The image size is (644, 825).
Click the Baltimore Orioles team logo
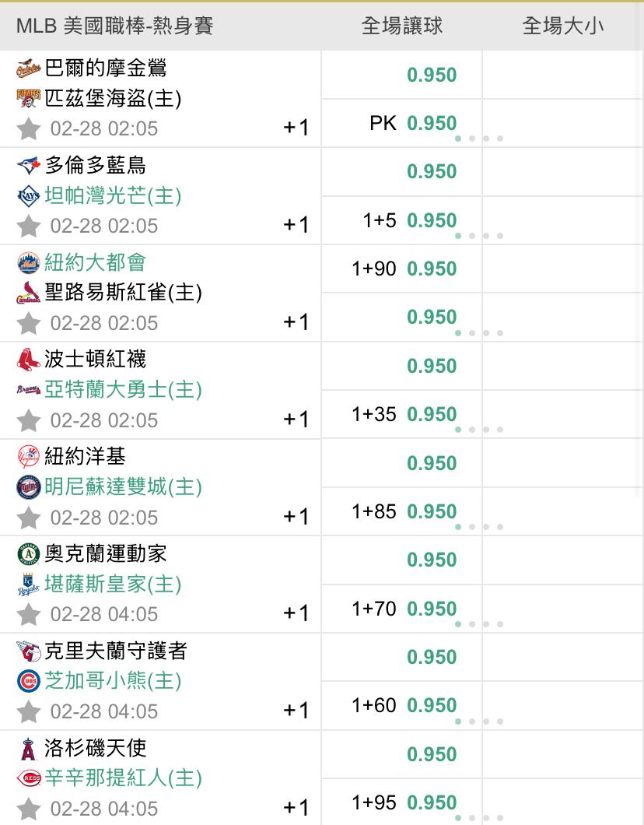coord(28,68)
